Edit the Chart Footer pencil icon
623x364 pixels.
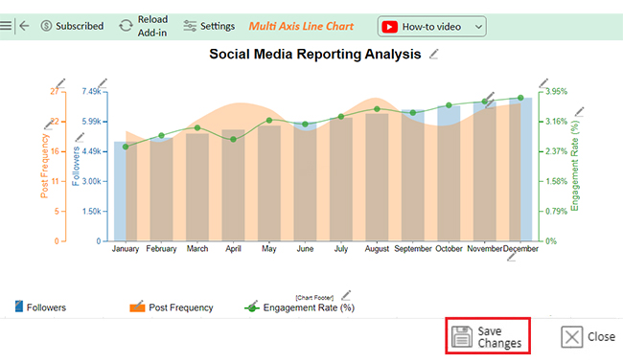[x=346, y=295]
